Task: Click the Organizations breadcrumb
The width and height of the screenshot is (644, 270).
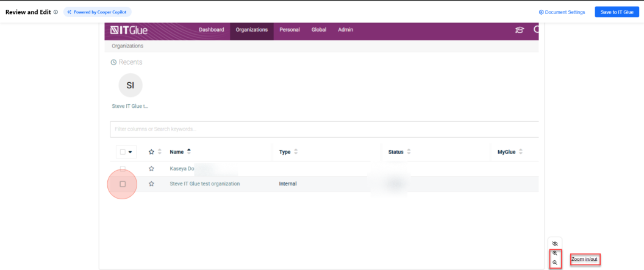Action: click(127, 46)
